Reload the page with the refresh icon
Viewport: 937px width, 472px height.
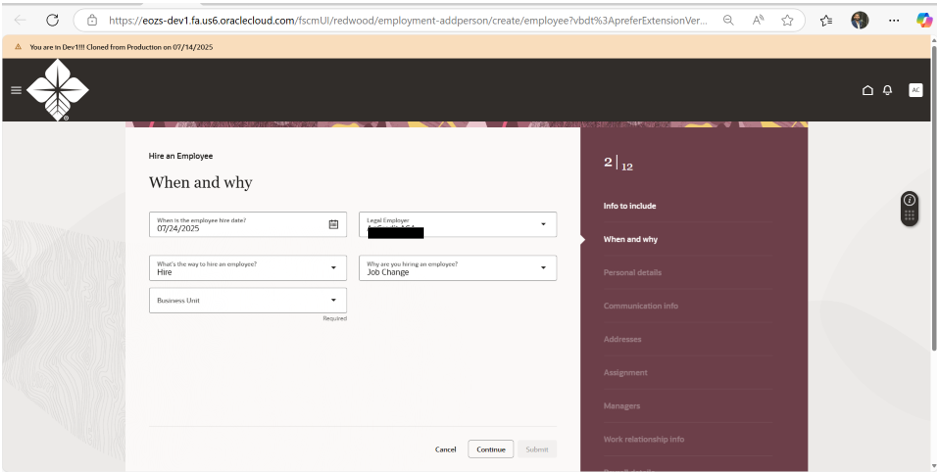point(53,20)
